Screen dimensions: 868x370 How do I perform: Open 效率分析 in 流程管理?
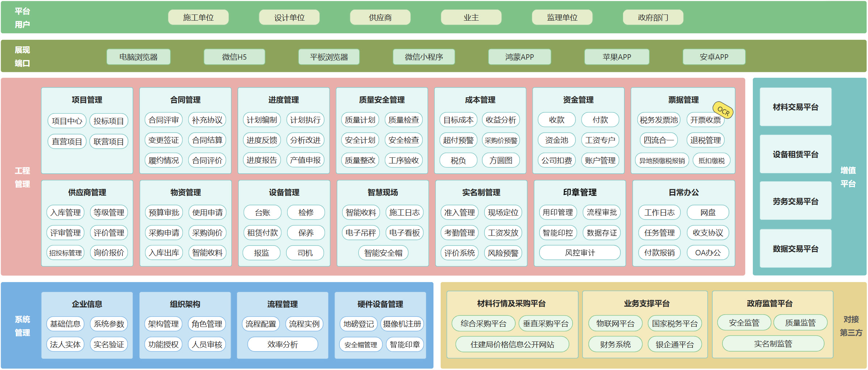click(282, 344)
